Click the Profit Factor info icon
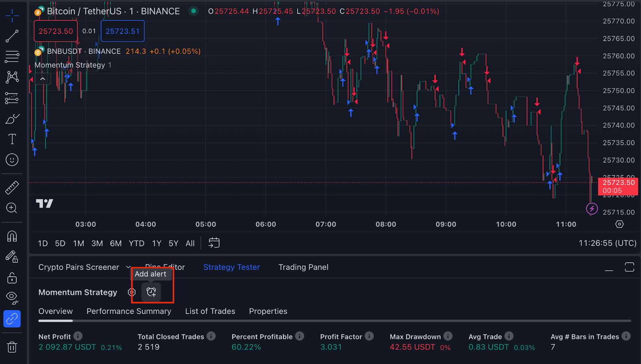 (369, 336)
